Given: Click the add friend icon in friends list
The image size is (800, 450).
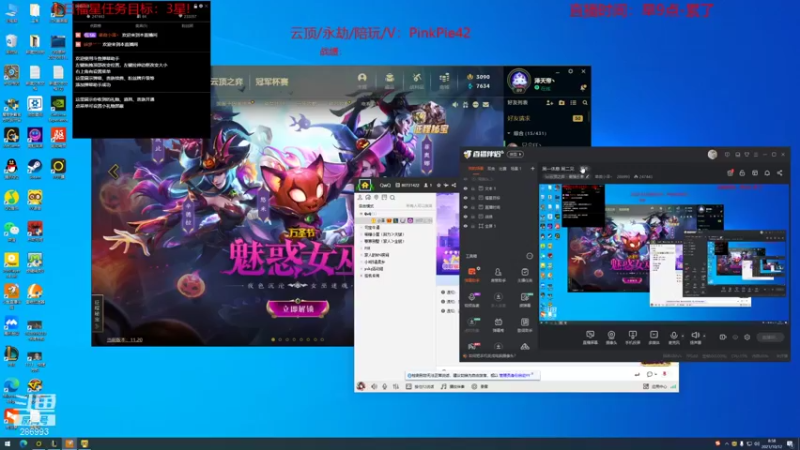Looking at the screenshot, I should pyautogui.click(x=549, y=103).
